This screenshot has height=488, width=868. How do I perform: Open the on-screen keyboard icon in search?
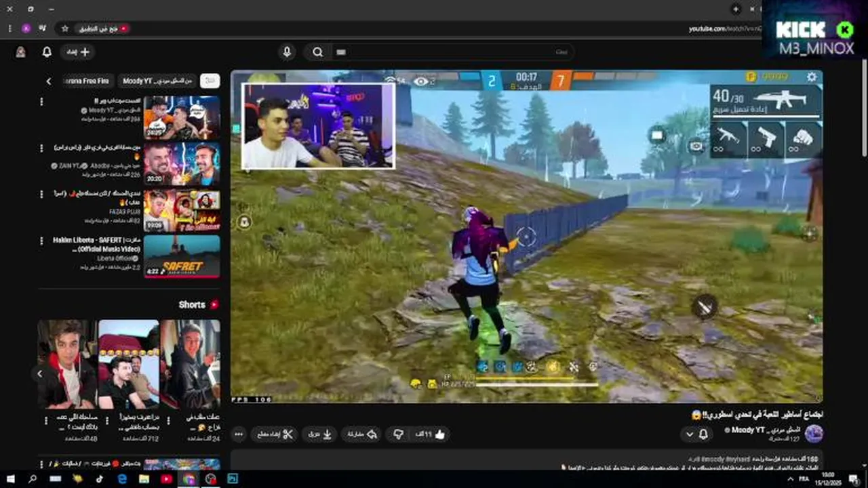point(341,52)
